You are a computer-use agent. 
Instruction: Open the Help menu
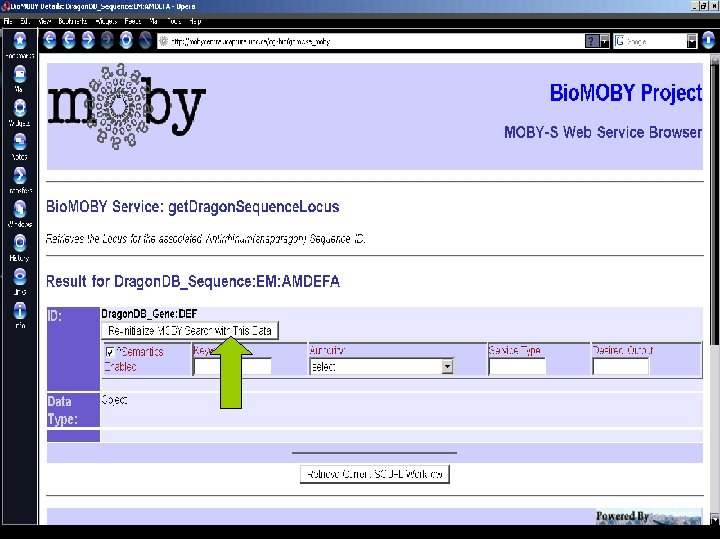coord(195,21)
